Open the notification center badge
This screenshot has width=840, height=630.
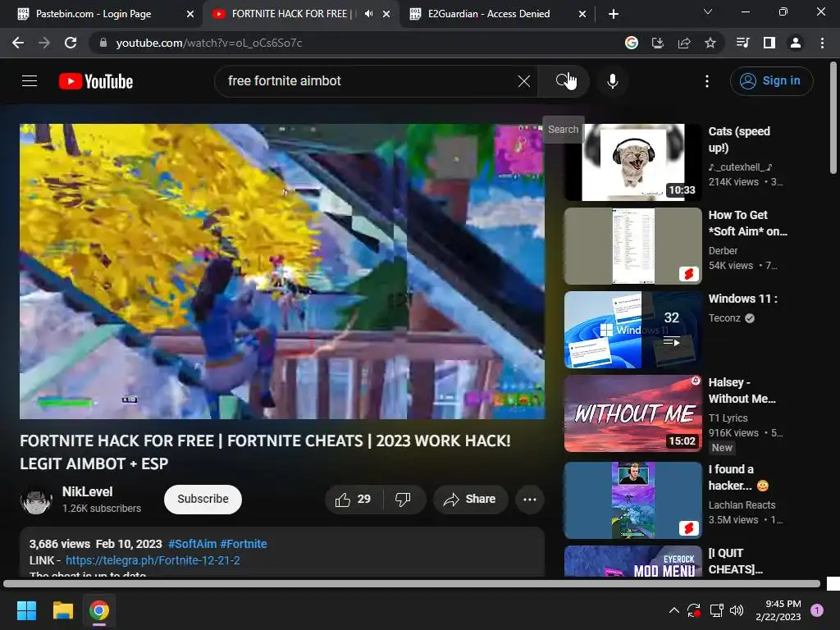(817, 610)
